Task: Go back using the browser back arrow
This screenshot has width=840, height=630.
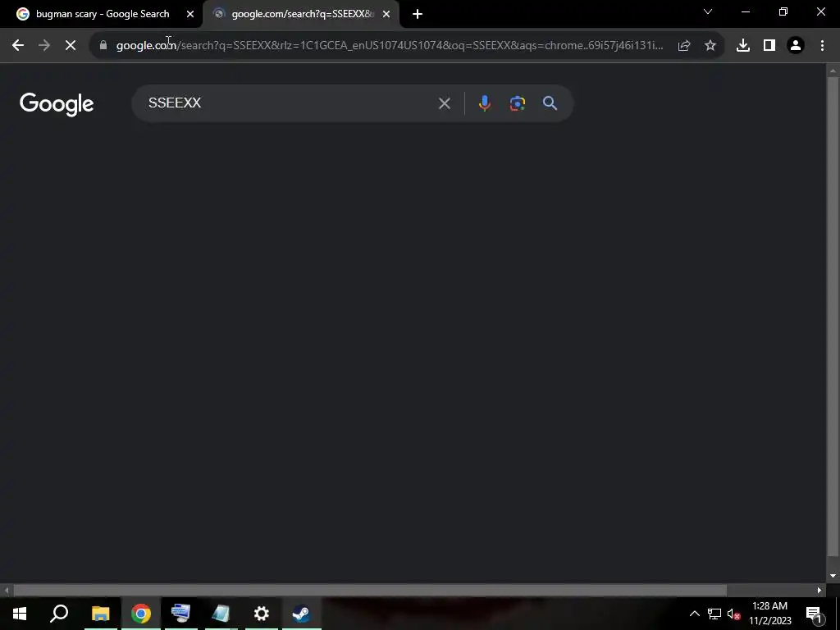Action: coord(18,46)
